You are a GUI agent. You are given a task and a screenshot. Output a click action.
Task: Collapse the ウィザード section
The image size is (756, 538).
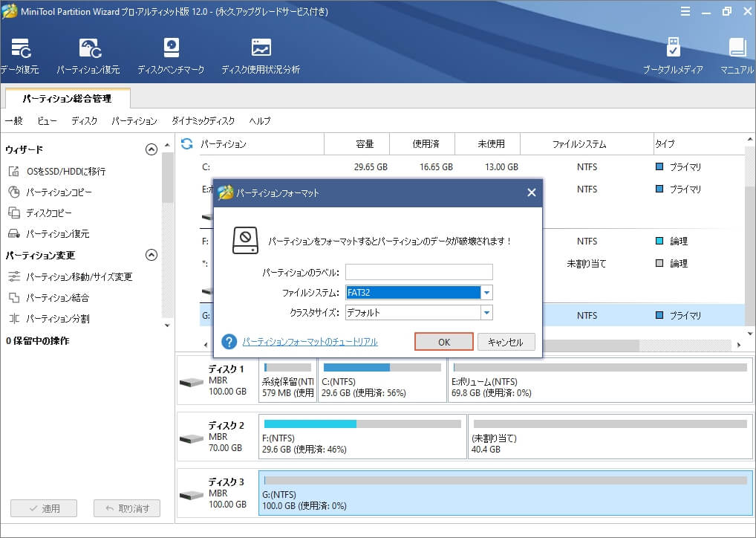(x=151, y=149)
